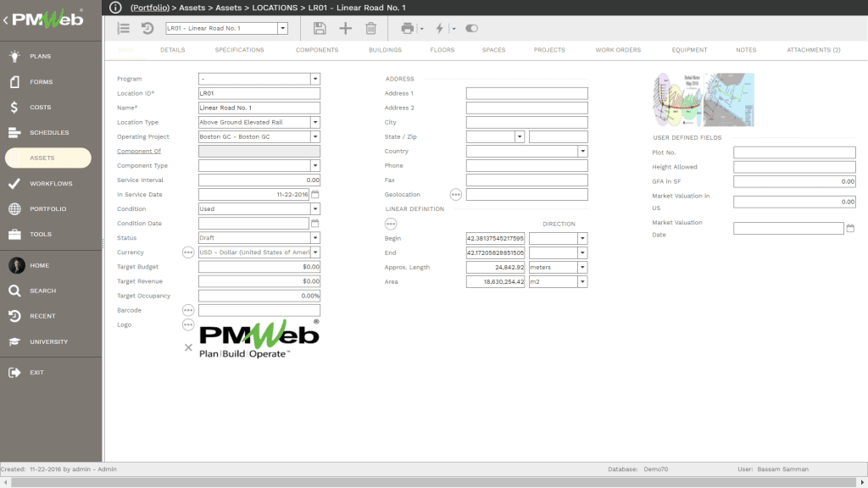
Task: Expand the Status dropdown
Action: (x=315, y=237)
